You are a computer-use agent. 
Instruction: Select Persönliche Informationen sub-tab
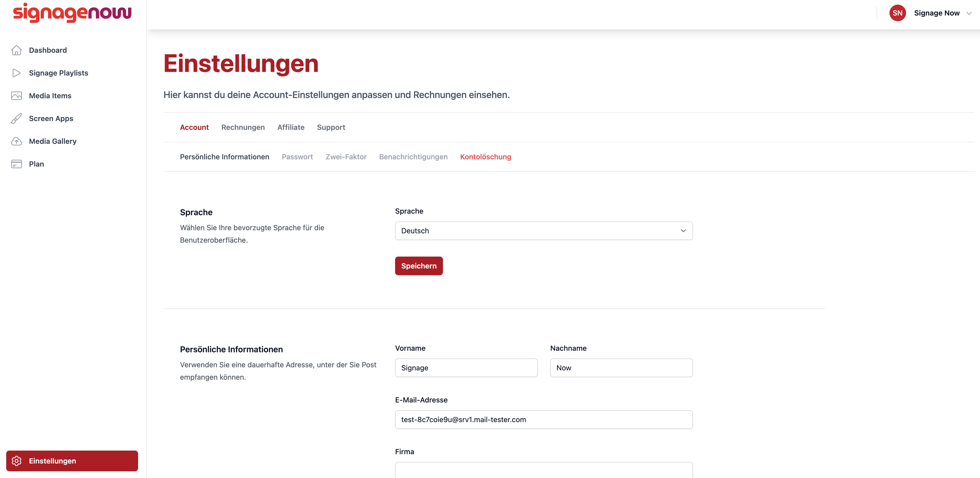pos(224,157)
